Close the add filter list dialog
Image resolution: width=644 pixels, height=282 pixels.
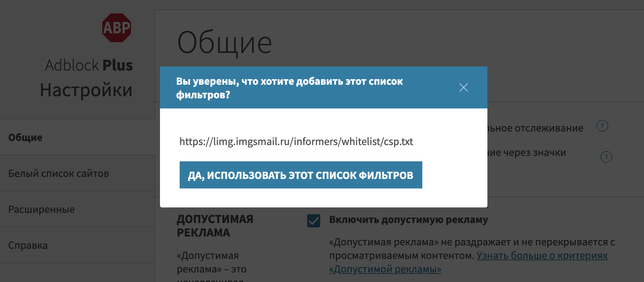point(463,87)
